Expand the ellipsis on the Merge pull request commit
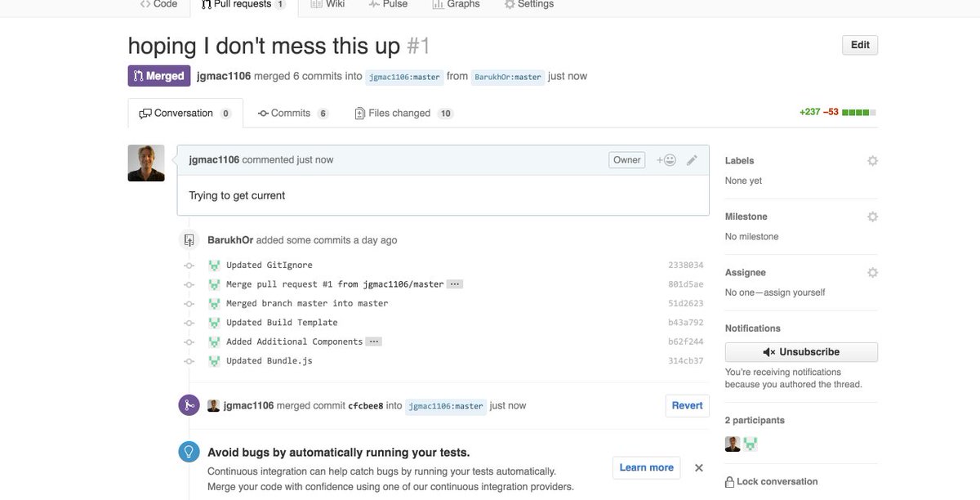 [x=455, y=284]
